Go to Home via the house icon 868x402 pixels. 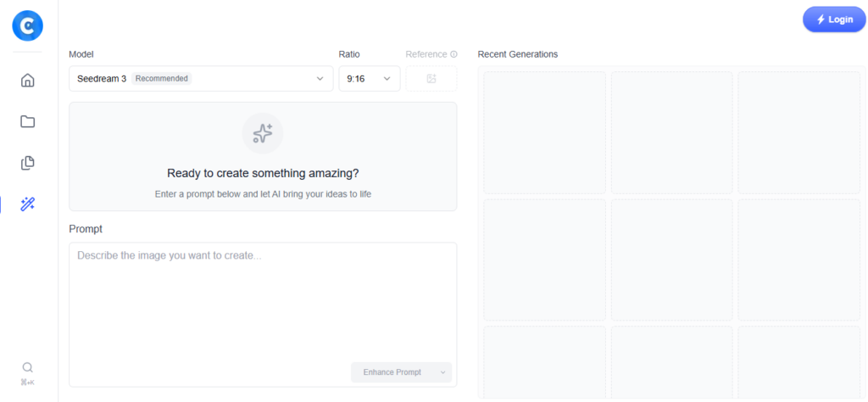point(28,81)
